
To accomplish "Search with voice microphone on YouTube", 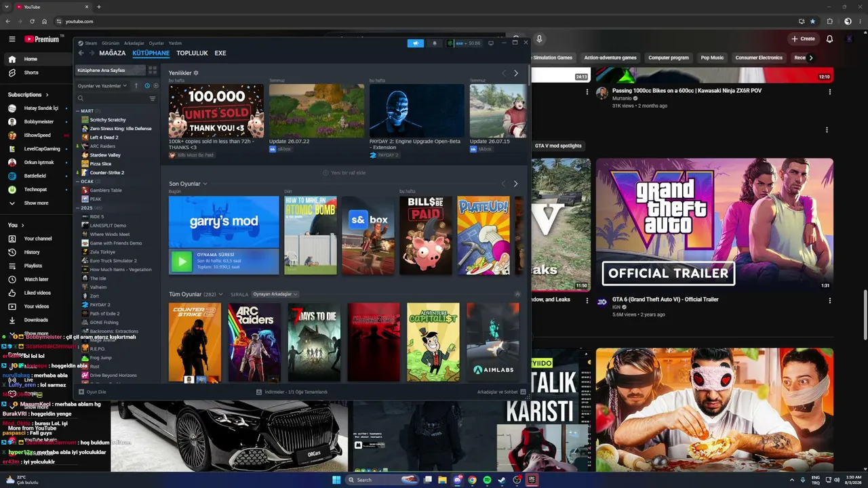I will 539,39.
